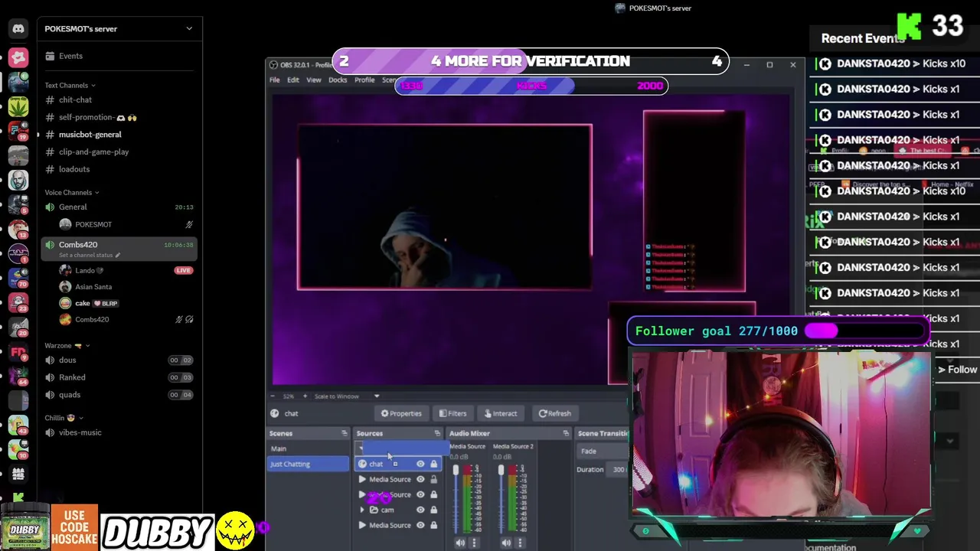Open the Scenes dock pop-out icon
The image size is (980, 551).
(x=344, y=434)
